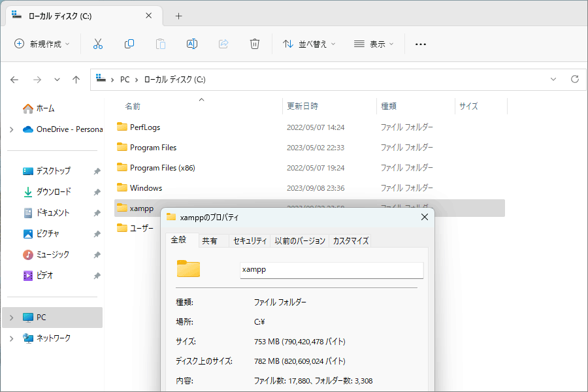Image resolution: width=588 pixels, height=392 pixels.
Task: Click the Rename icon in toolbar
Action: tap(192, 44)
